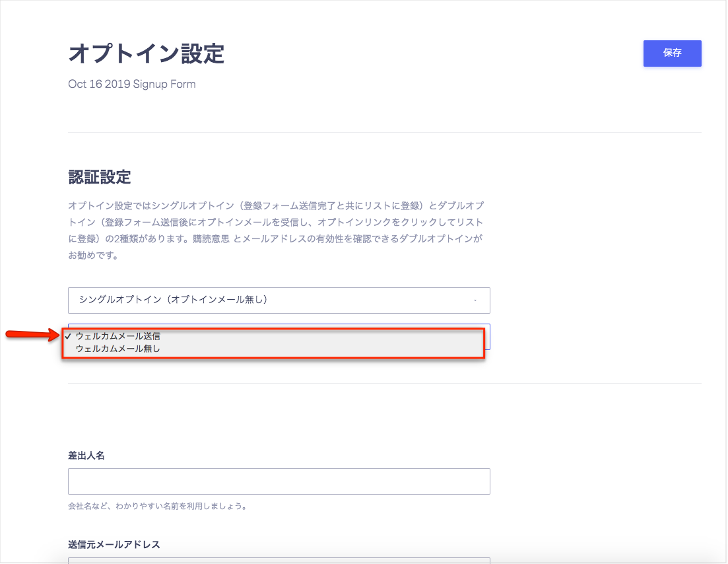Click the Oct 16 2019 Signup Form subtitle
The image size is (728, 564).
[x=132, y=84]
